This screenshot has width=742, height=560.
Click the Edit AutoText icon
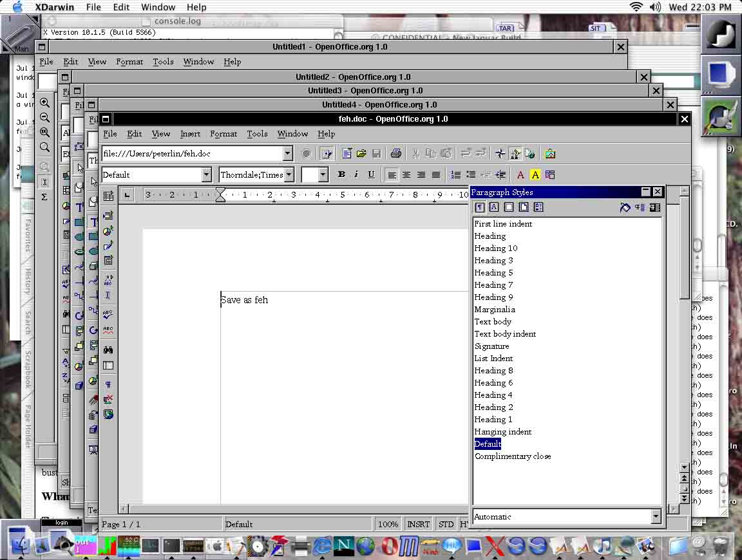pyautogui.click(x=108, y=280)
